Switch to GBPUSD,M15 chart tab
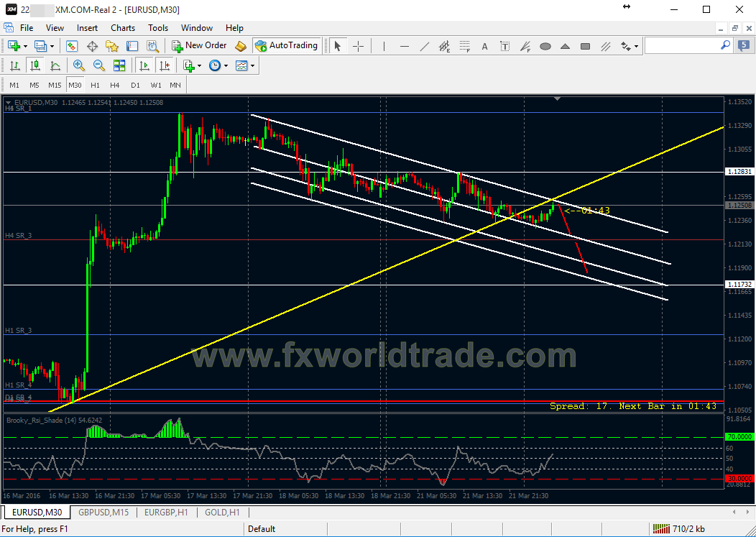The height and width of the screenshot is (537, 756). 103,513
